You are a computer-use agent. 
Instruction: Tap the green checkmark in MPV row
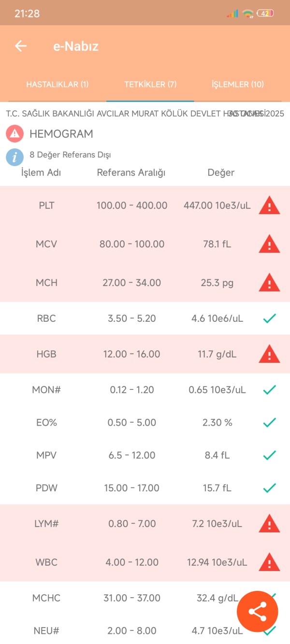269,455
